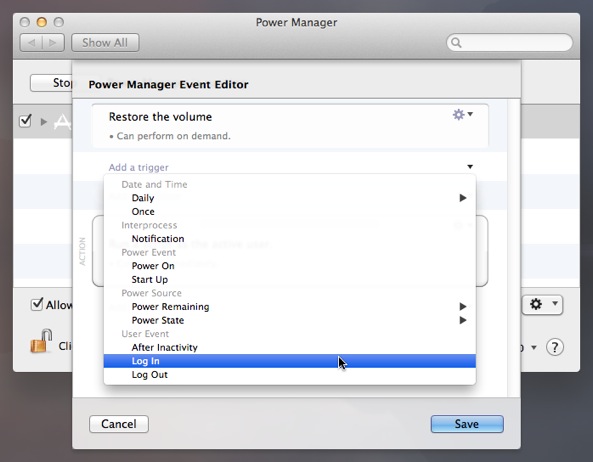
Task: Click the search magnifier icon
Action: click(x=456, y=43)
